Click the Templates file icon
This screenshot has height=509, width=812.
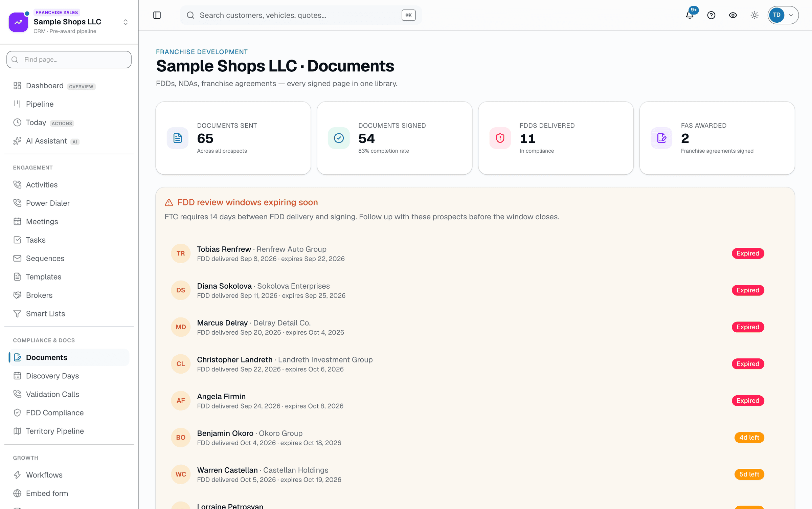coord(17,277)
